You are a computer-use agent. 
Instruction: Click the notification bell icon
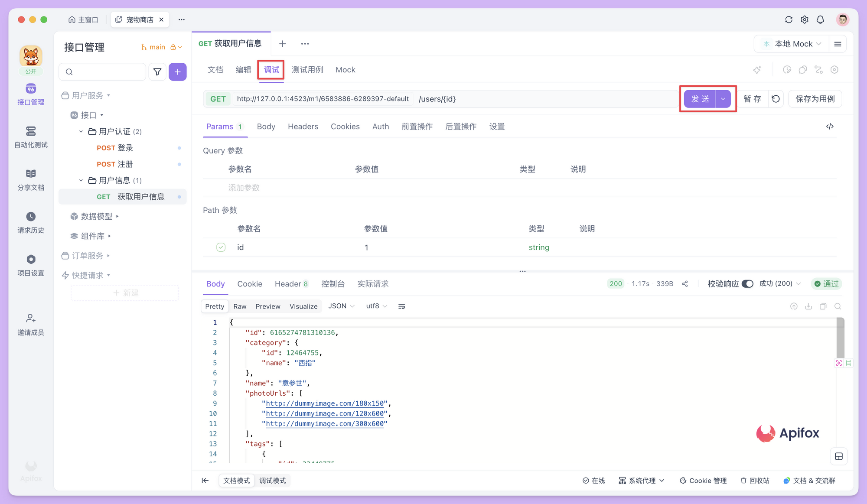820,20
